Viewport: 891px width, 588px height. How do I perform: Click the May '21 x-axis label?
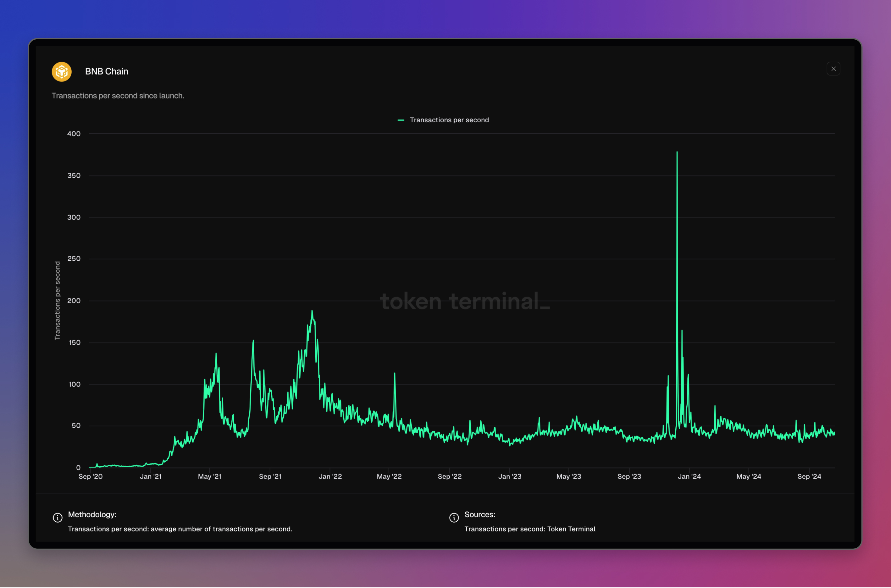(x=209, y=477)
